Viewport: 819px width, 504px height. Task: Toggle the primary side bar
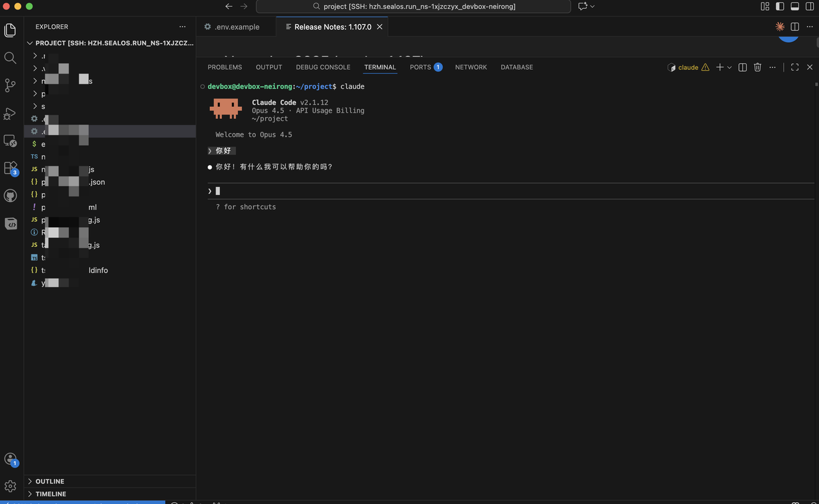pyautogui.click(x=779, y=6)
